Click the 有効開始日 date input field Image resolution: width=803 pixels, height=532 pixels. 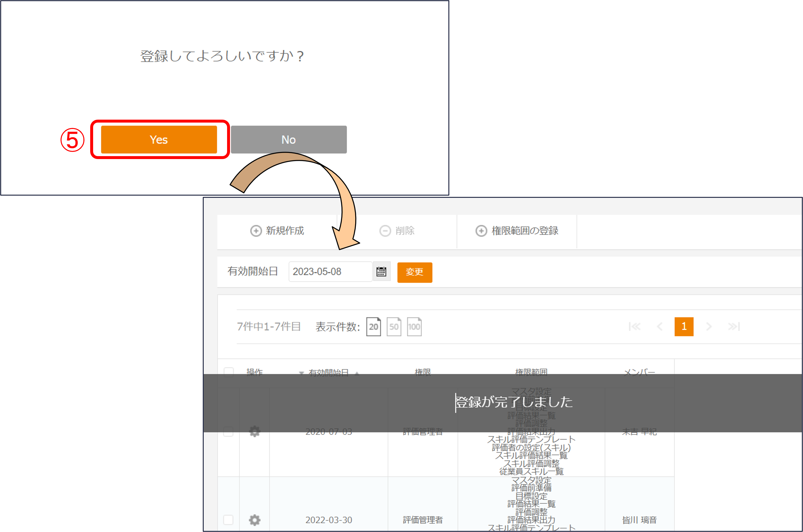click(x=330, y=272)
